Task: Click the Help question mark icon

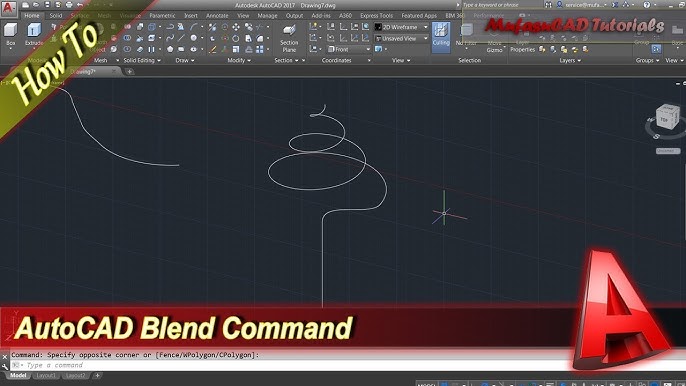Action: pyautogui.click(x=647, y=5)
